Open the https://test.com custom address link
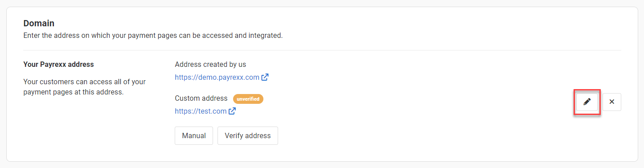This screenshot has width=644, height=168. coord(201,111)
